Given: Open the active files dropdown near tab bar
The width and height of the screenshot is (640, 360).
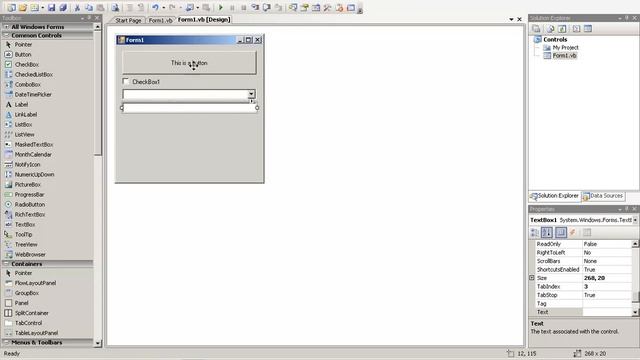Looking at the screenshot, I should [511, 19].
